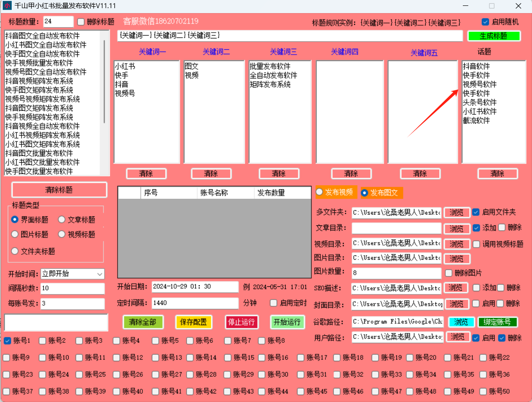Select the 文章标题 radio button
This screenshot has width=532, height=402.
coord(61,220)
